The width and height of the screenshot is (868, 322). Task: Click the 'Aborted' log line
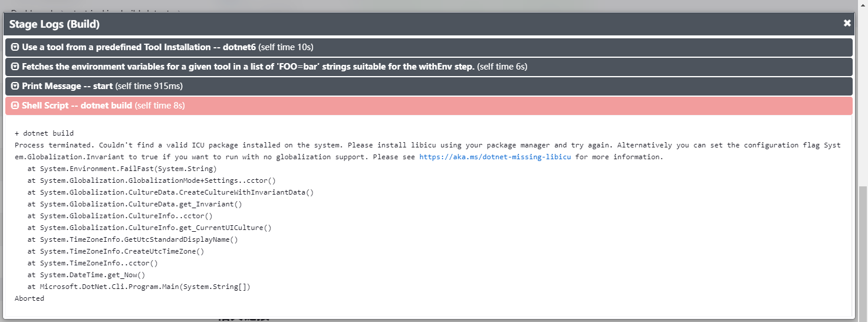click(29, 298)
